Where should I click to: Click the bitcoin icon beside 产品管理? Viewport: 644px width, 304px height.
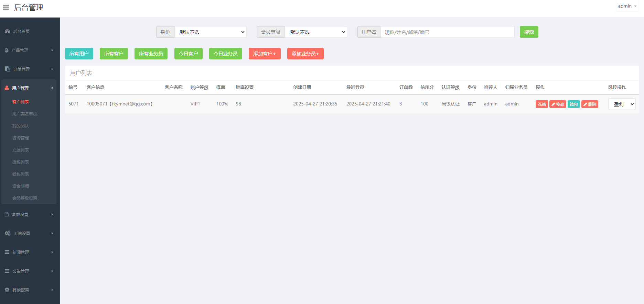pyautogui.click(x=7, y=50)
